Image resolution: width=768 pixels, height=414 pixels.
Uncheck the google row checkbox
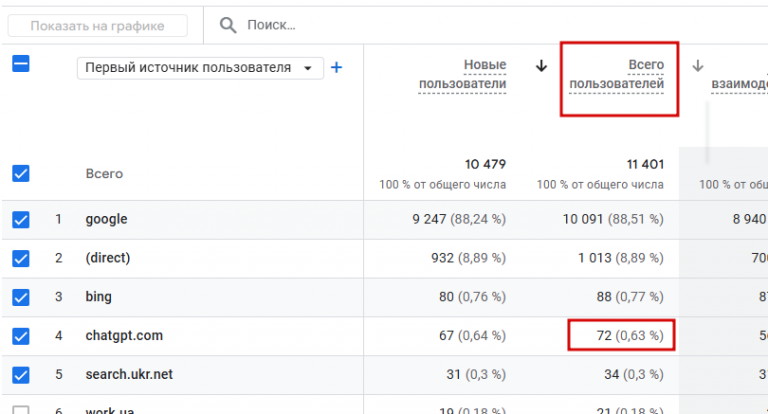pyautogui.click(x=20, y=219)
